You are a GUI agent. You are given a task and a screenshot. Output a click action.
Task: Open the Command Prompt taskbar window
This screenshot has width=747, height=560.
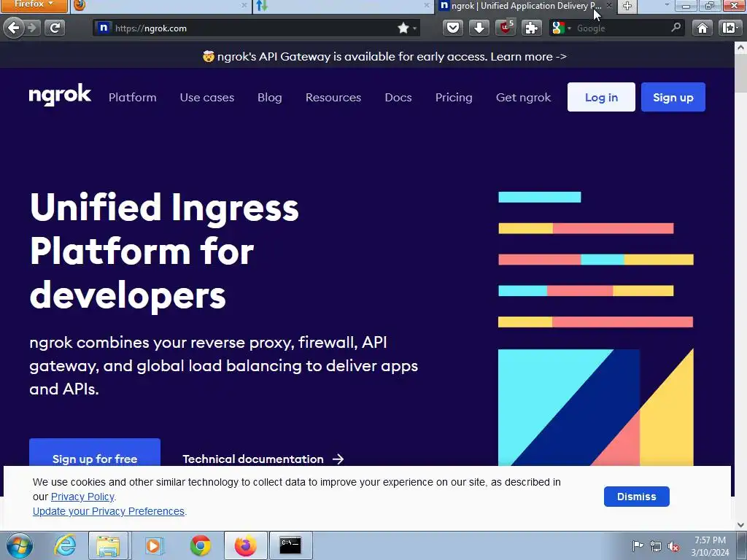(290, 545)
